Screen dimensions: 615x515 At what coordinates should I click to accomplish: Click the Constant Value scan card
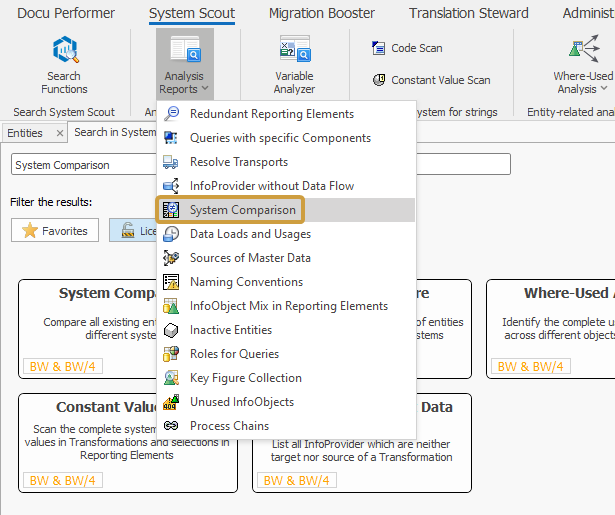[x=90, y=442]
